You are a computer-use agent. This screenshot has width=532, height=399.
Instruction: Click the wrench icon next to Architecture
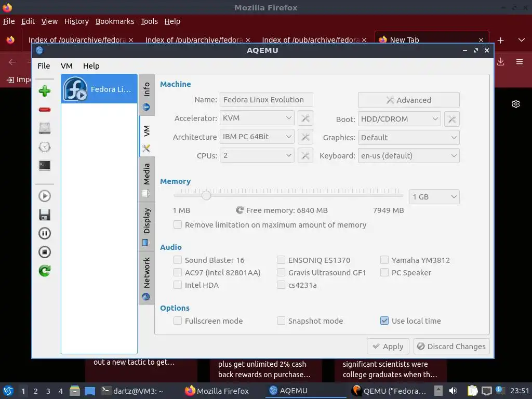305,137
